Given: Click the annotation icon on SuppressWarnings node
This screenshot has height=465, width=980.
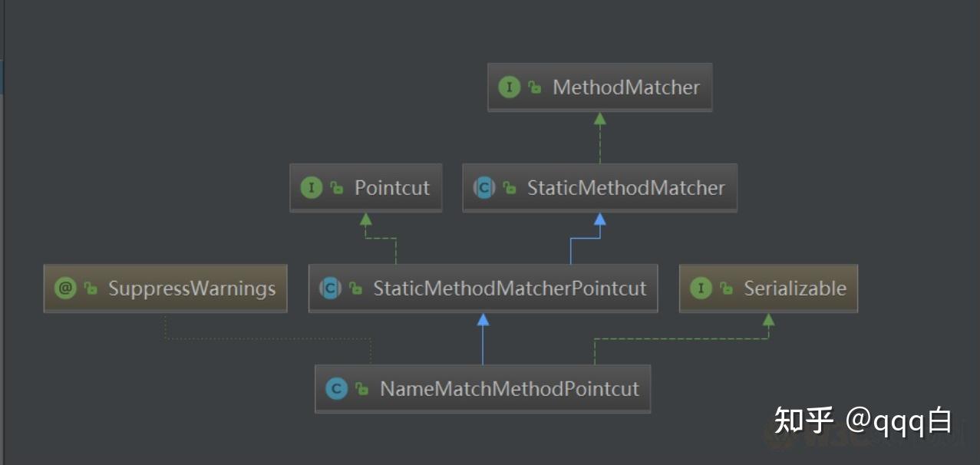Looking at the screenshot, I should (x=65, y=289).
